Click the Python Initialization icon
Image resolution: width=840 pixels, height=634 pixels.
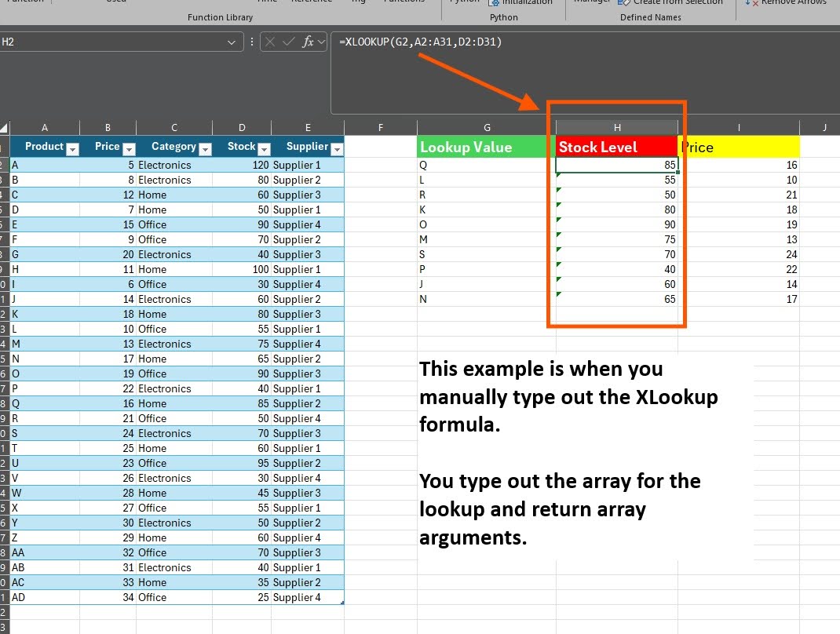(x=495, y=2)
